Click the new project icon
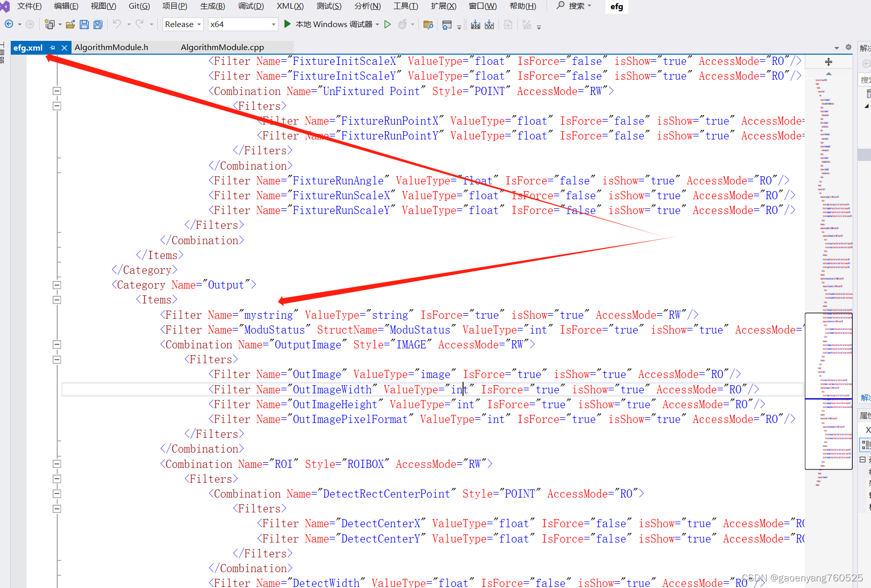The height and width of the screenshot is (588, 871). coord(50,24)
